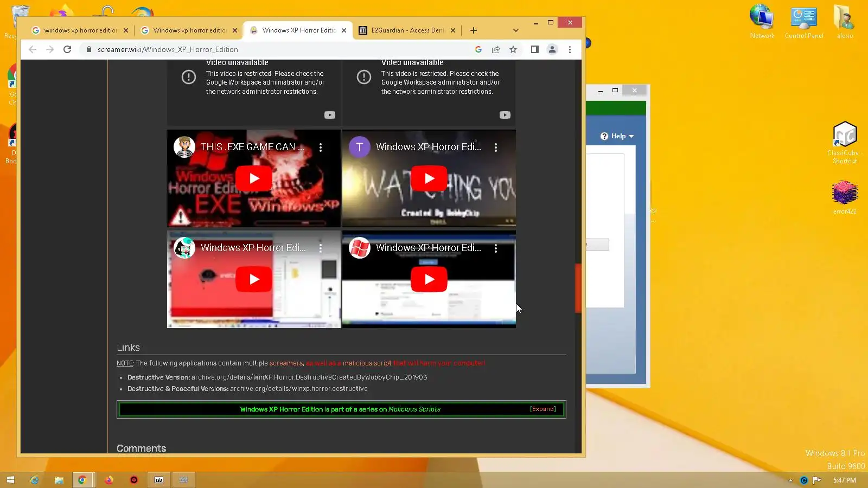The width and height of the screenshot is (868, 488).
Task: Go back to the previous page in Chrome
Action: [33, 49]
